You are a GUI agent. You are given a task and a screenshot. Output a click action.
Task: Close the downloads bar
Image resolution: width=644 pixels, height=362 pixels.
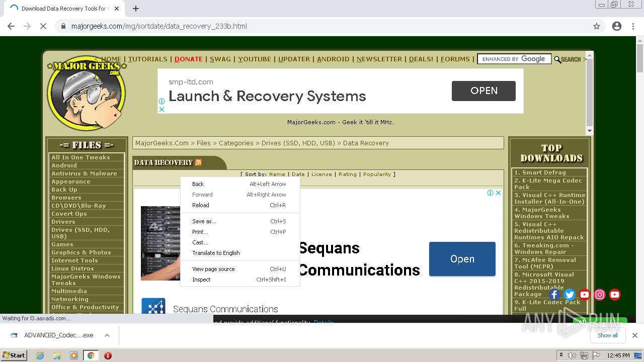tap(635, 335)
